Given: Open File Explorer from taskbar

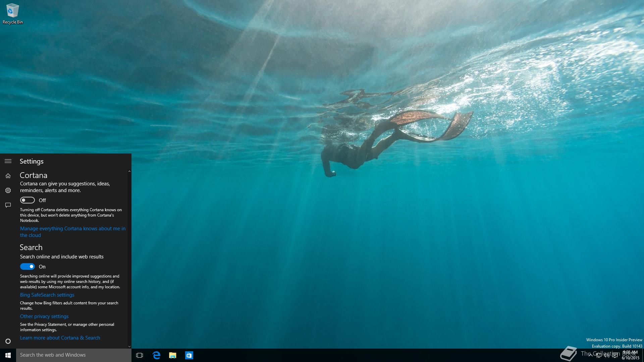Looking at the screenshot, I should (x=172, y=355).
